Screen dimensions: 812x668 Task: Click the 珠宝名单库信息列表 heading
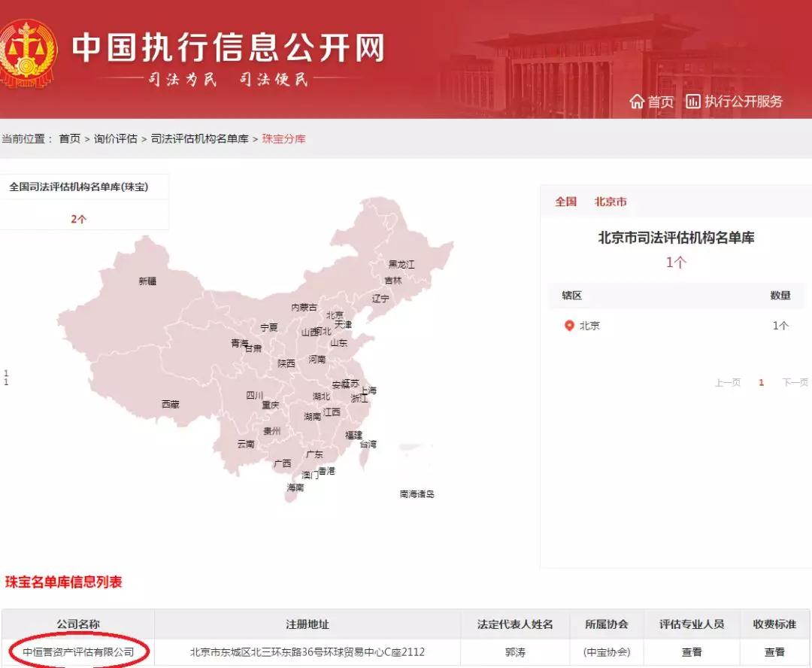(x=64, y=582)
